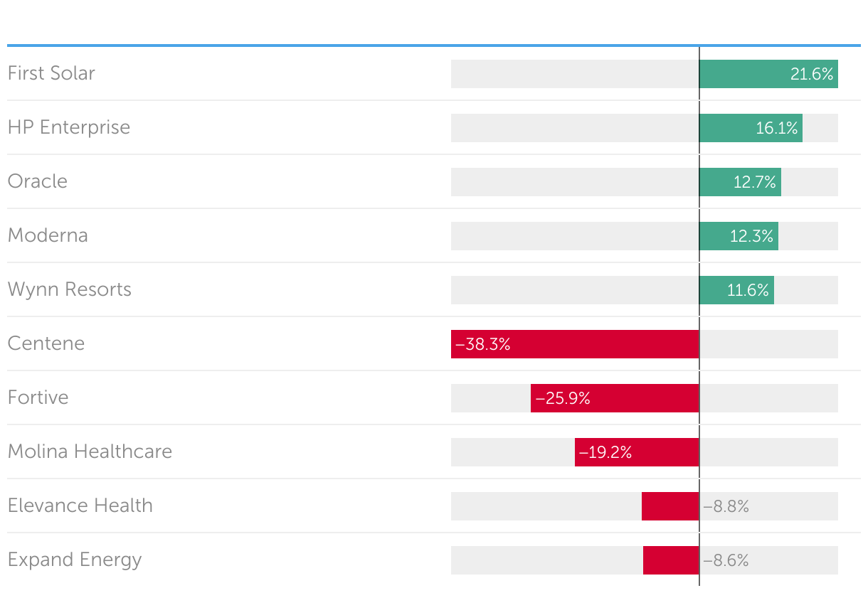Click the green 21.6% First Solar bar
This screenshot has height=593, width=868.
[x=768, y=74]
